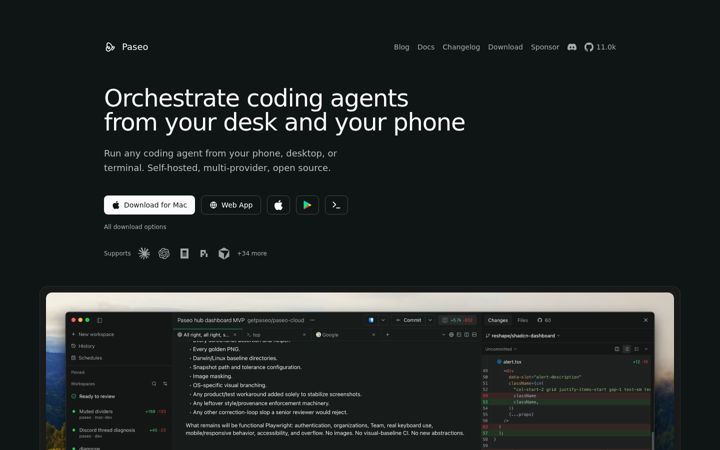Click the Claude starburst icon next to Supports
This screenshot has height=450, width=720.
[144, 253]
